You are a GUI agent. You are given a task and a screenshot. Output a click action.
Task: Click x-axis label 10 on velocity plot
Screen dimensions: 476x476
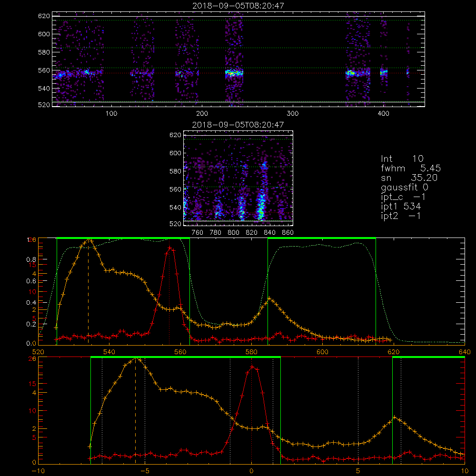pyautogui.click(x=465, y=471)
